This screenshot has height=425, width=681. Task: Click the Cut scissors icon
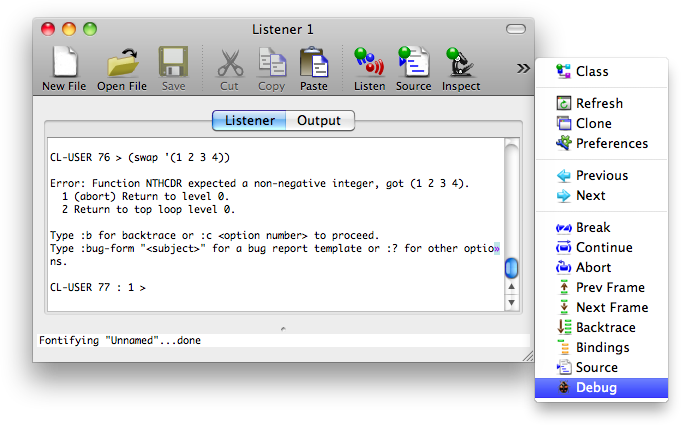229,64
